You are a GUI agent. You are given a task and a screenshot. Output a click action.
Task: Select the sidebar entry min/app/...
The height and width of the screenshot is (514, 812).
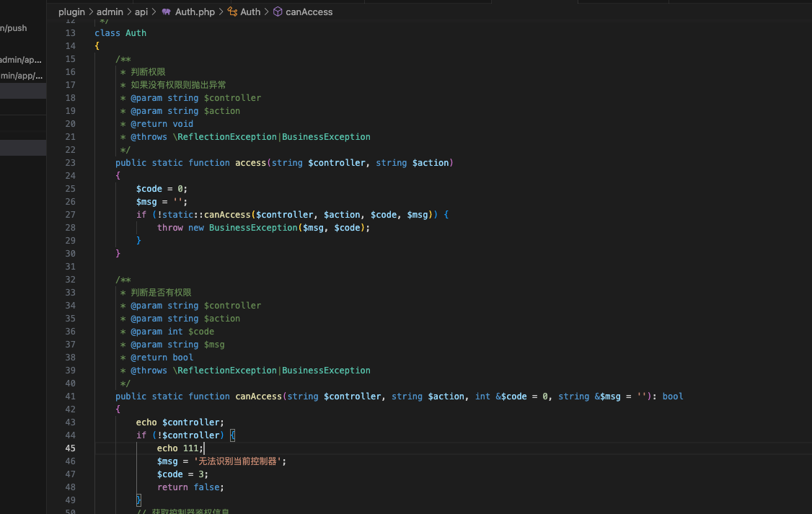click(22, 76)
